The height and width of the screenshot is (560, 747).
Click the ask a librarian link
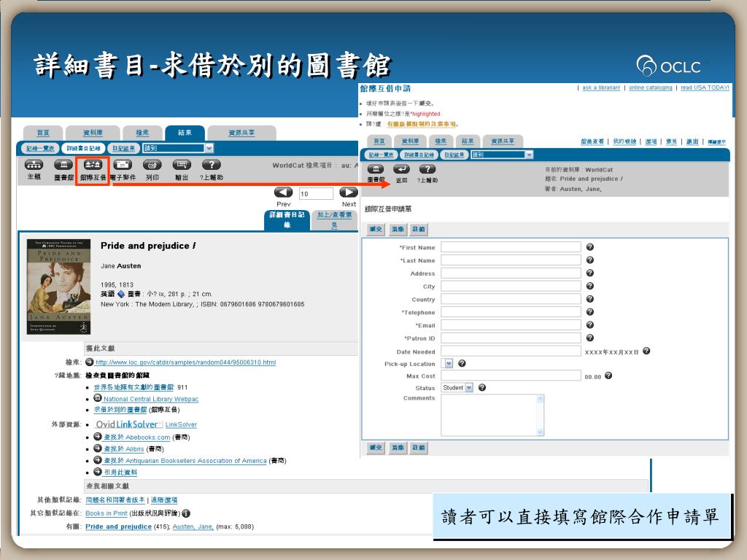click(601, 87)
